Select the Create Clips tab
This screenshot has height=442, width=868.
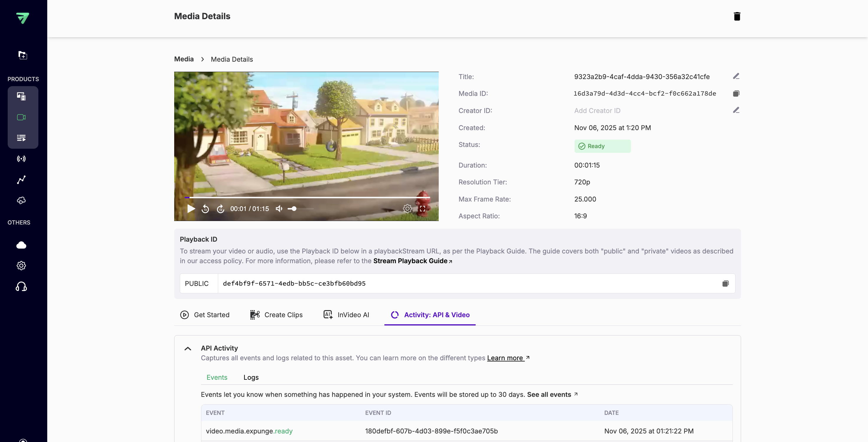(x=276, y=315)
